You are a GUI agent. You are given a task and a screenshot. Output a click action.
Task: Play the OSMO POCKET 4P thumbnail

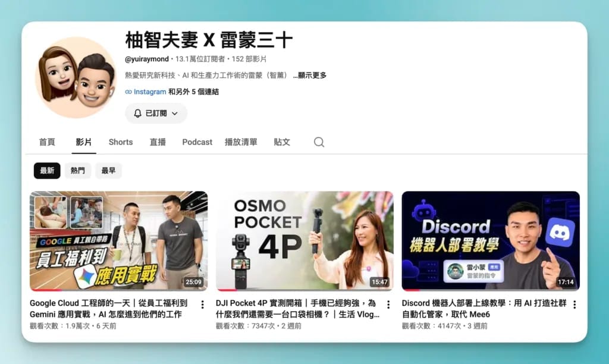304,240
